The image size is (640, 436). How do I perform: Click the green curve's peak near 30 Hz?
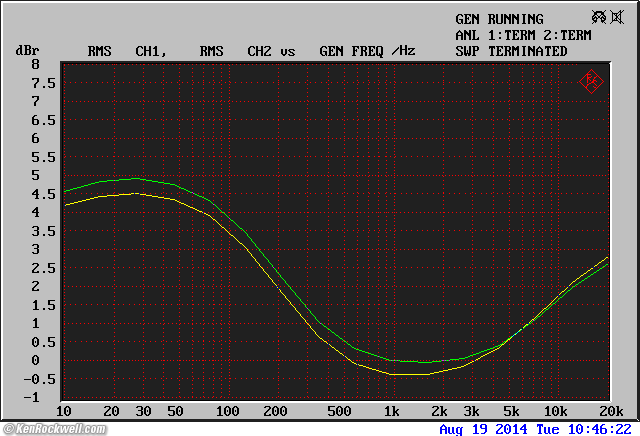[x=135, y=179]
